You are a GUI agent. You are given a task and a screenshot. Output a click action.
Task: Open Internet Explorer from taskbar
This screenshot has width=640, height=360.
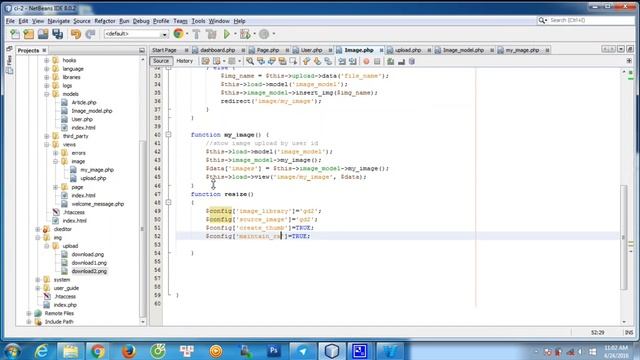42,351
